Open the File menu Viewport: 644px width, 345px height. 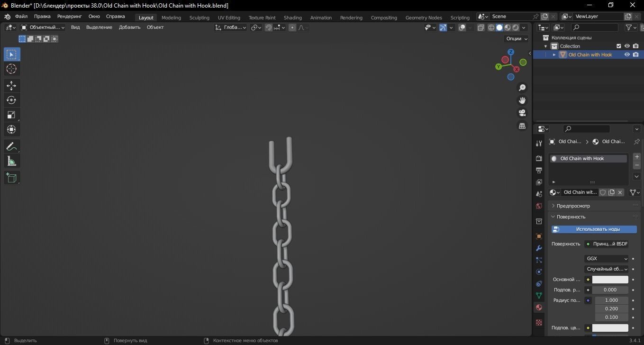pyautogui.click(x=21, y=17)
